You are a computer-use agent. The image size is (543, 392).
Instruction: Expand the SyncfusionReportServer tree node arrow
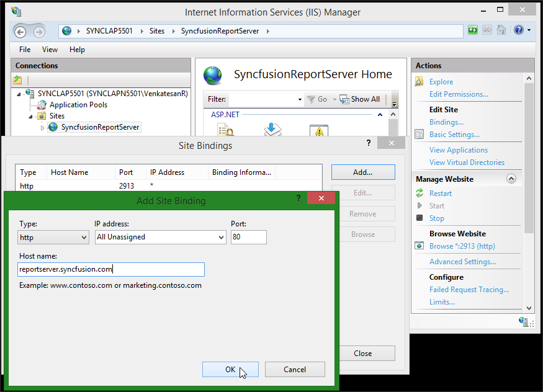[42, 128]
